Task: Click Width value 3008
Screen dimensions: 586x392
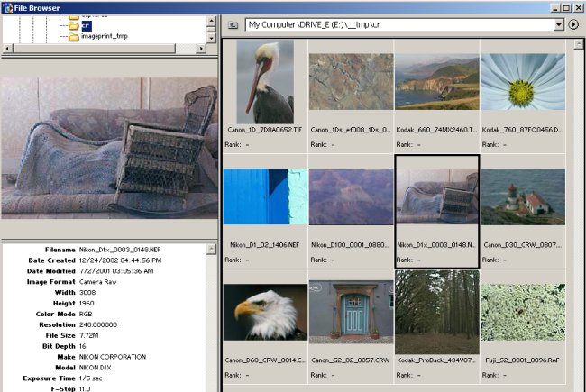Action: (x=87, y=293)
